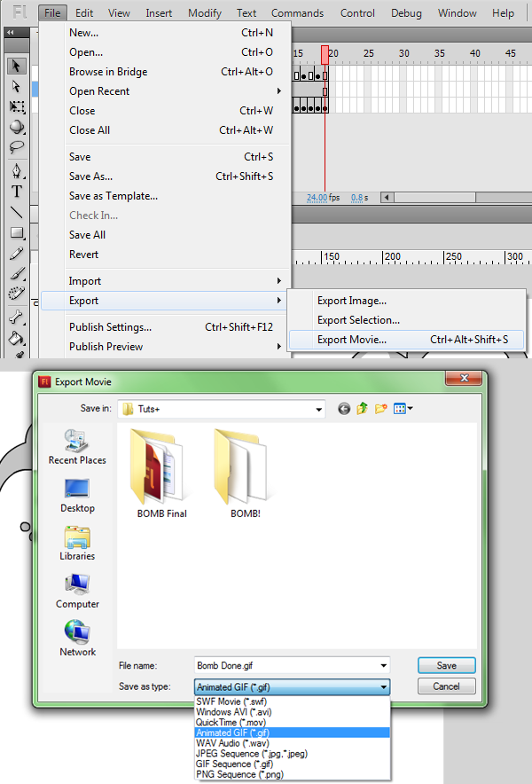Image resolution: width=532 pixels, height=784 pixels.
Task: Select the Bone tool
Action: coord(17,317)
